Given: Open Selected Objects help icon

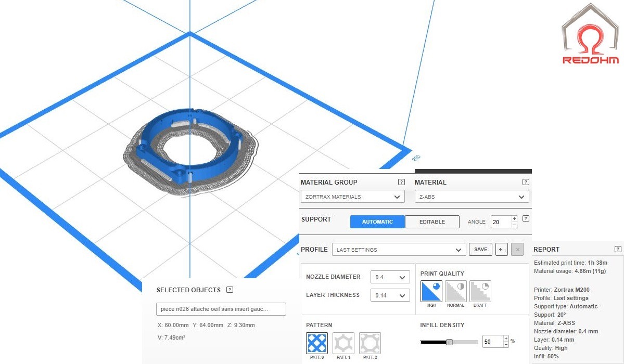Looking at the screenshot, I should 230,290.
